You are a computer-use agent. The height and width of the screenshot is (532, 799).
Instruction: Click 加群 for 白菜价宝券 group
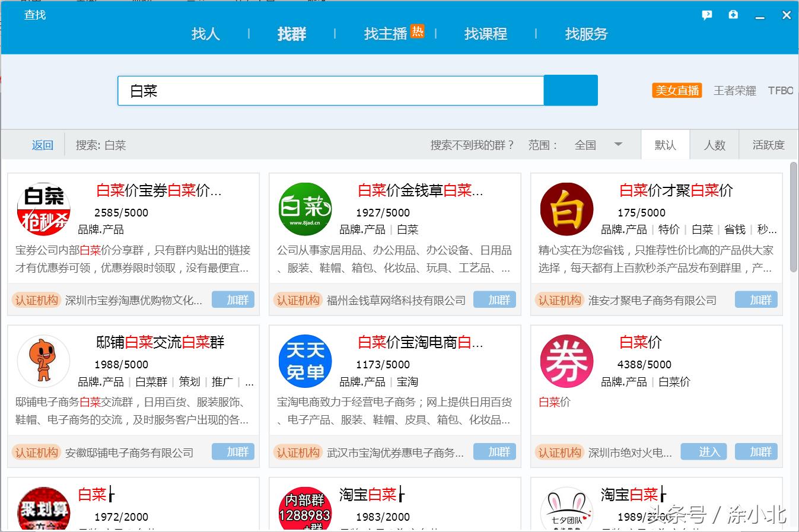coord(233,300)
